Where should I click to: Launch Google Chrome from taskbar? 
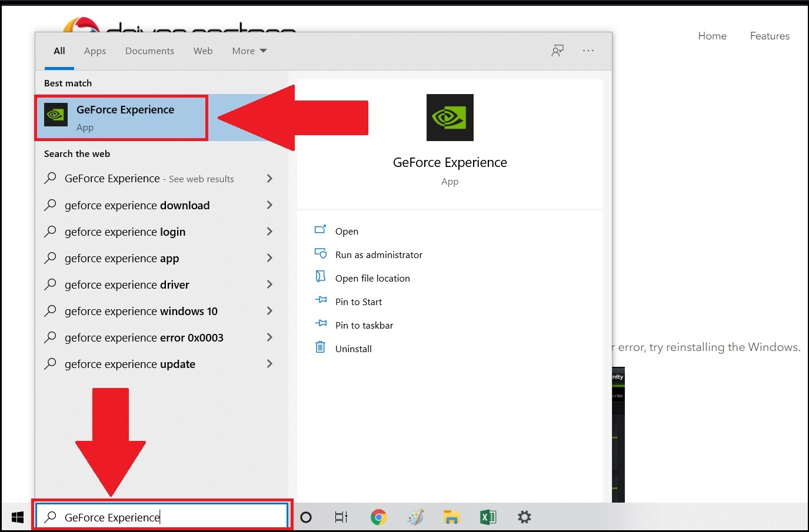coord(378,517)
